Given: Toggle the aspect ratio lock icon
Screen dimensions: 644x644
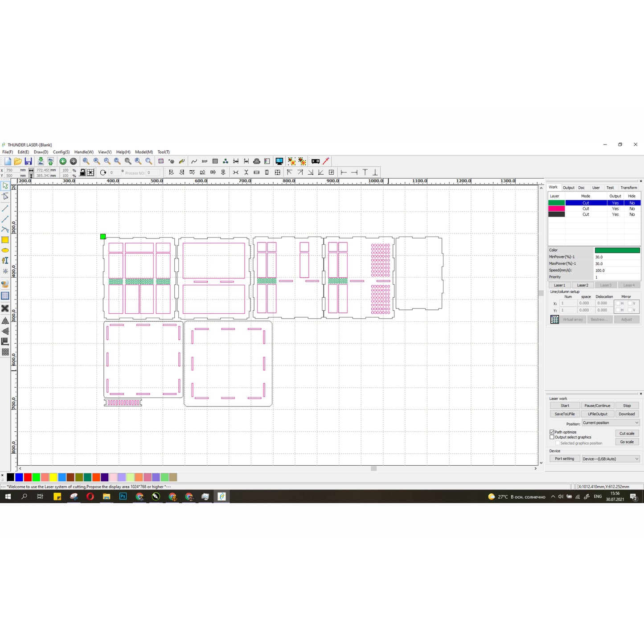Looking at the screenshot, I should click(83, 172).
